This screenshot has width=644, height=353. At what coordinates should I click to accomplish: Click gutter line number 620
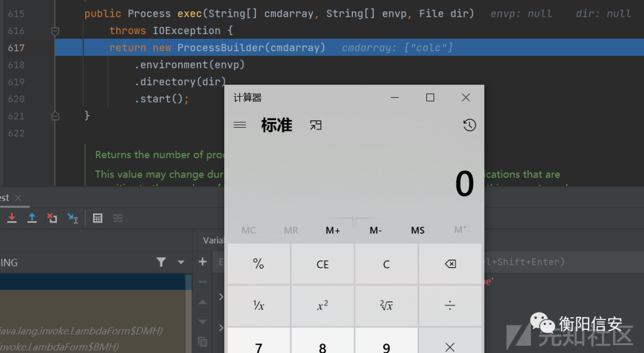tap(16, 99)
